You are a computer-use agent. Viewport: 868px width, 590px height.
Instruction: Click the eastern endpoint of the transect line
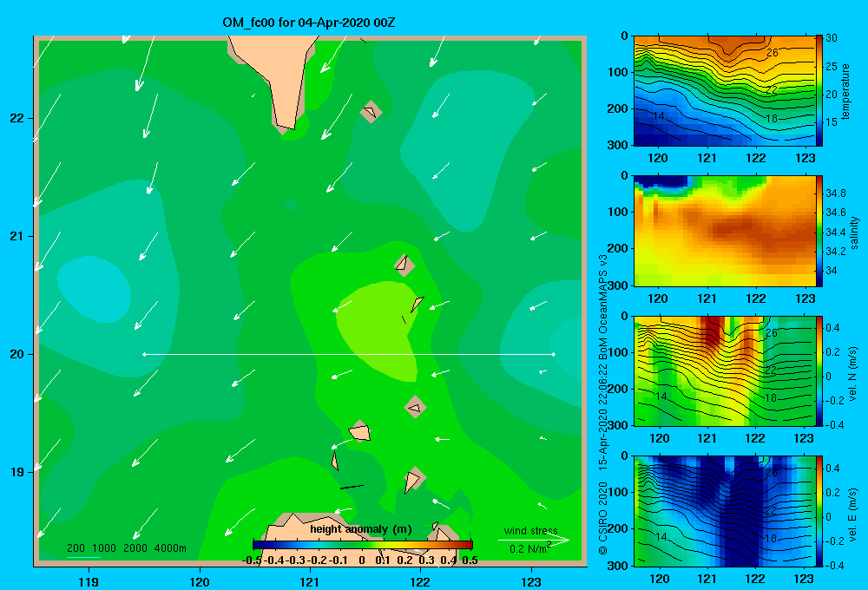click(554, 354)
